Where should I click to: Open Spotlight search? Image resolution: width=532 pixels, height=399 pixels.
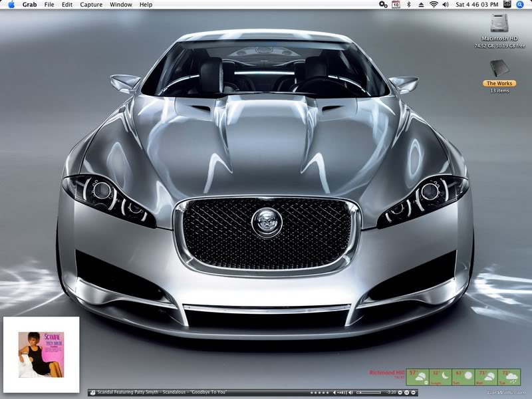coord(520,5)
